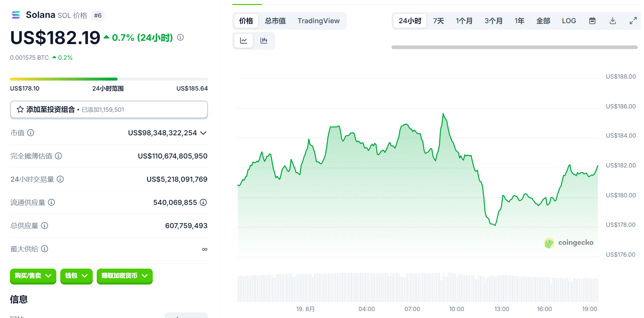Select the 总市值 chart tab
This screenshot has width=644, height=318.
pos(275,21)
